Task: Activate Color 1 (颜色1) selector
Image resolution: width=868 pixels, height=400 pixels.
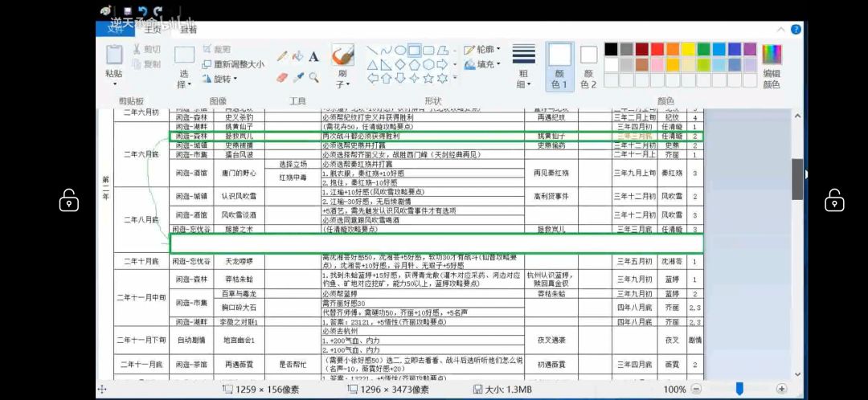Action: [559, 66]
